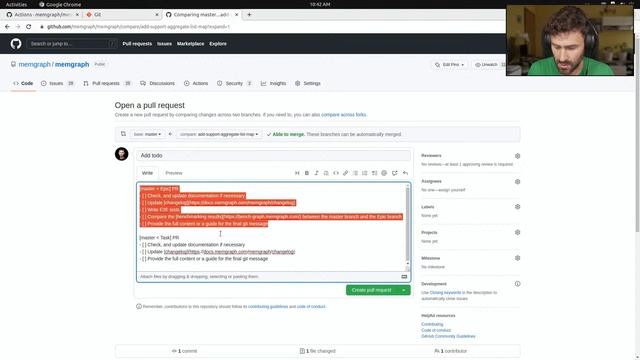Follow the compare across forks link

(x=344, y=115)
